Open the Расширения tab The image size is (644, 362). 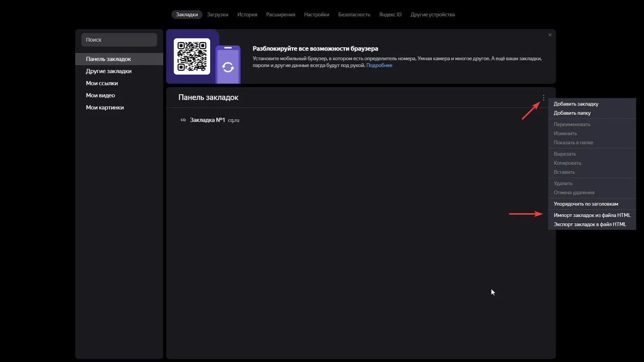(280, 14)
